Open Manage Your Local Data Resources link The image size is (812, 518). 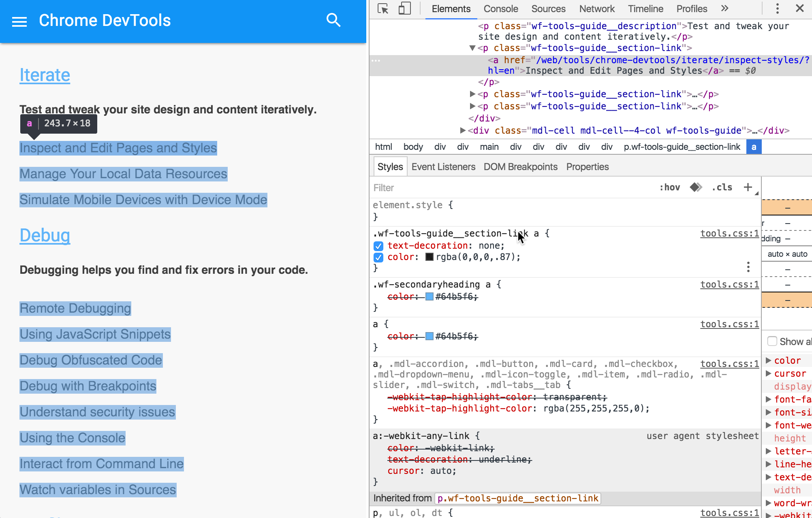click(x=124, y=174)
